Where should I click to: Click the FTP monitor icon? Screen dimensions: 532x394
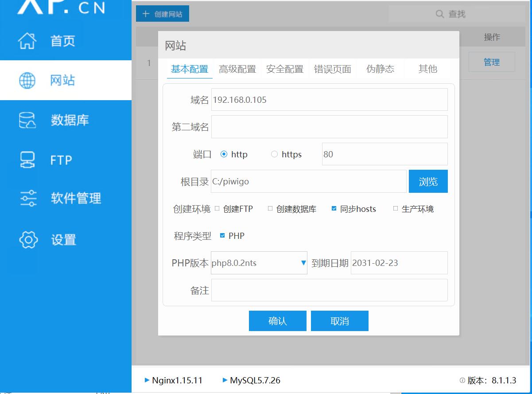27,160
